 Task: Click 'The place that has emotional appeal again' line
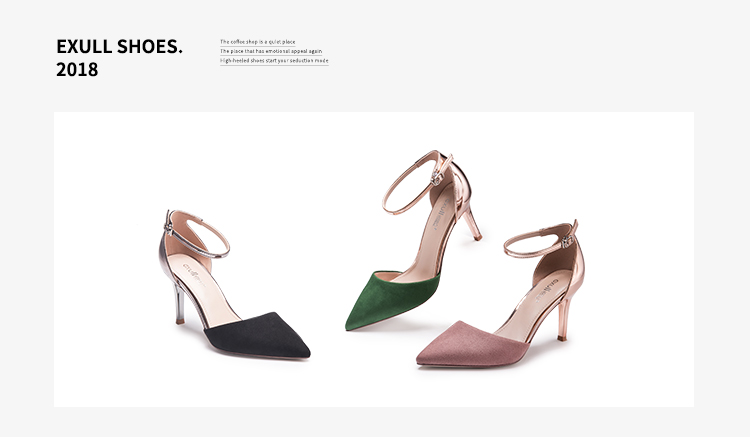point(271,51)
